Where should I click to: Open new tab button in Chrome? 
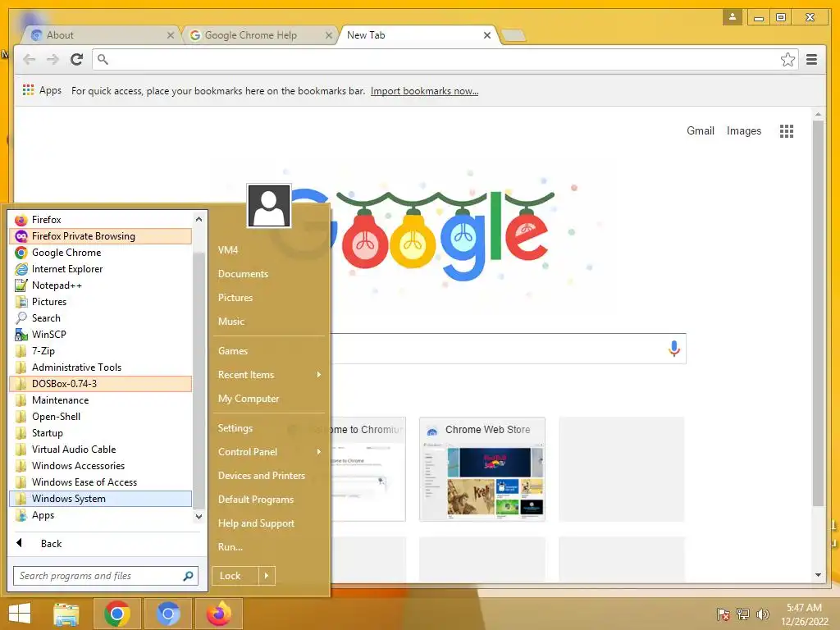pyautogui.click(x=514, y=36)
